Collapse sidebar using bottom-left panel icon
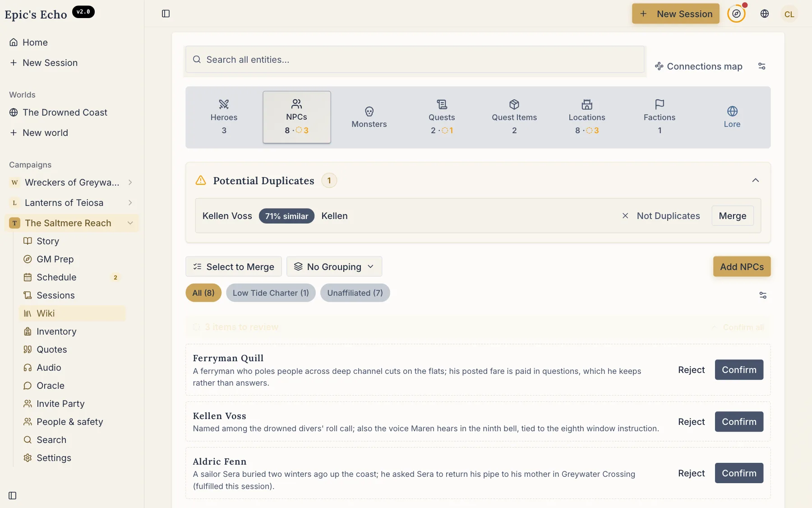Image resolution: width=812 pixels, height=508 pixels. (13, 495)
